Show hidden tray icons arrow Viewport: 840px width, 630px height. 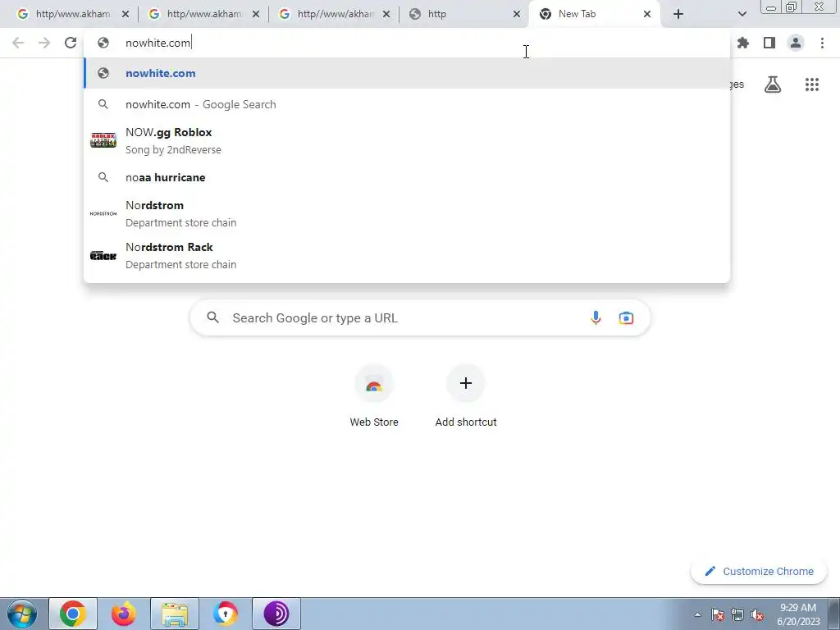click(697, 614)
